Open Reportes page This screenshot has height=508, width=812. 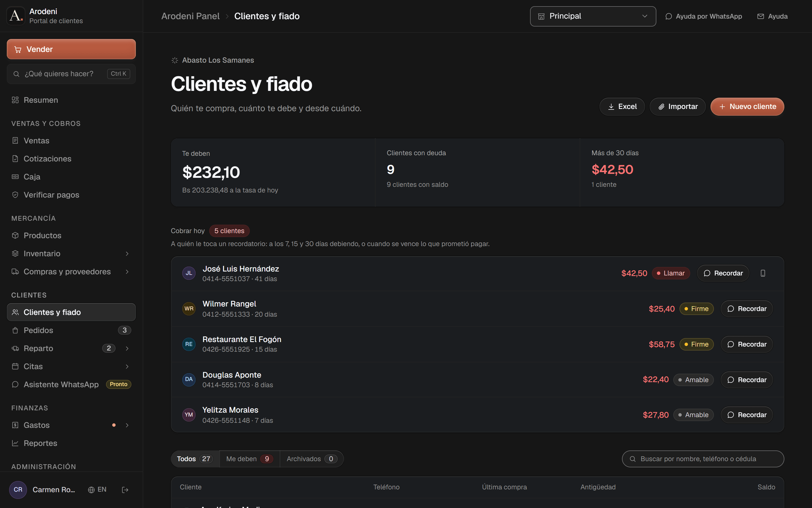click(x=71, y=443)
